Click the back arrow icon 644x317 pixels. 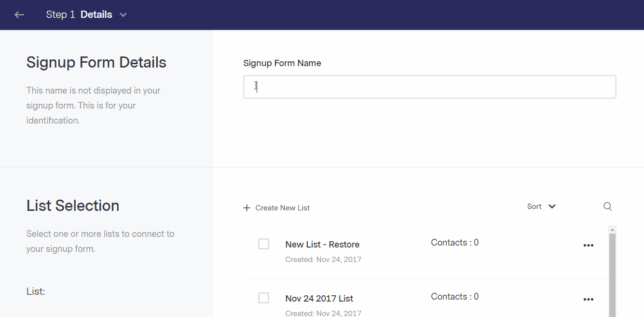[x=19, y=15]
